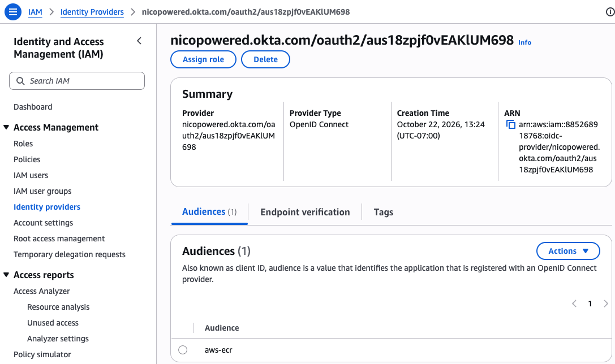Open Policies in the sidebar

[27, 159]
